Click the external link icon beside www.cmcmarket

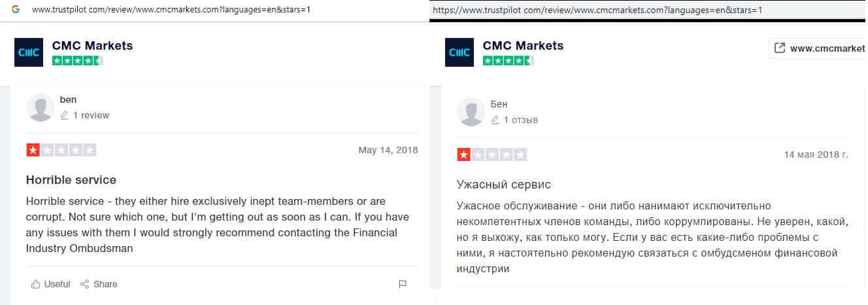click(x=779, y=48)
